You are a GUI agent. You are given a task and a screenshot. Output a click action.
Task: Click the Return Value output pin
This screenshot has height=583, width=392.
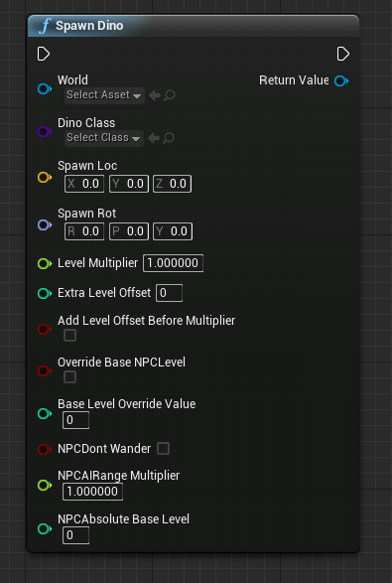coord(341,80)
